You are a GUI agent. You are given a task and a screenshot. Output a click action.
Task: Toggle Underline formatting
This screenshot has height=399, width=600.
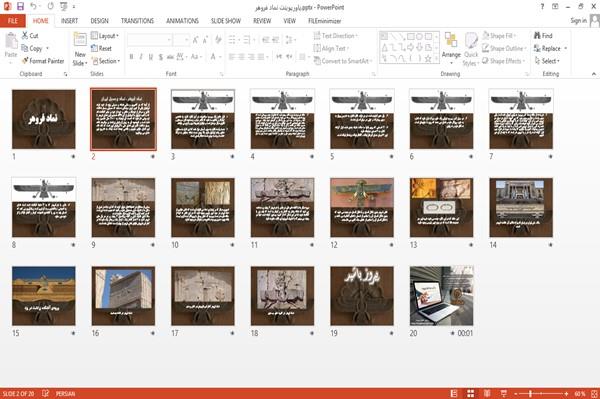tap(151, 57)
